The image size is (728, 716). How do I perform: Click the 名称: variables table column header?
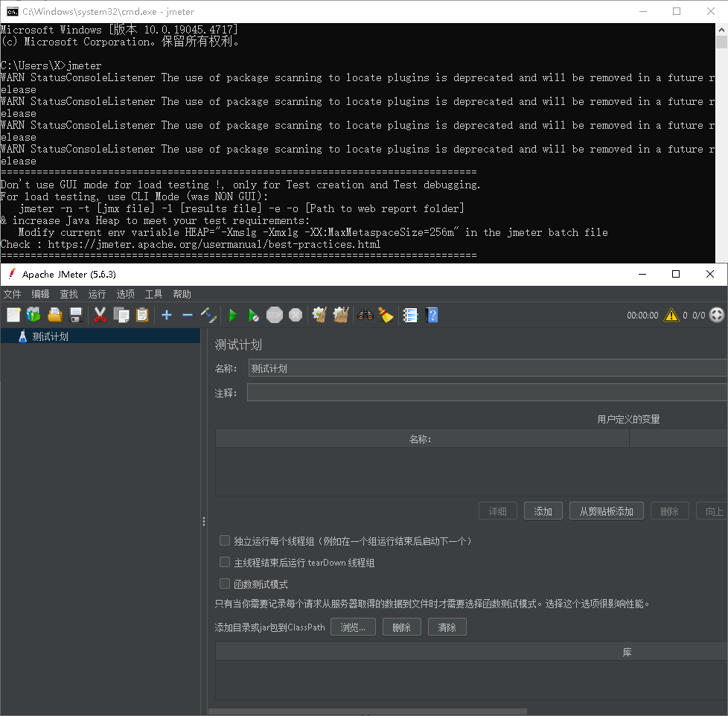click(x=422, y=439)
